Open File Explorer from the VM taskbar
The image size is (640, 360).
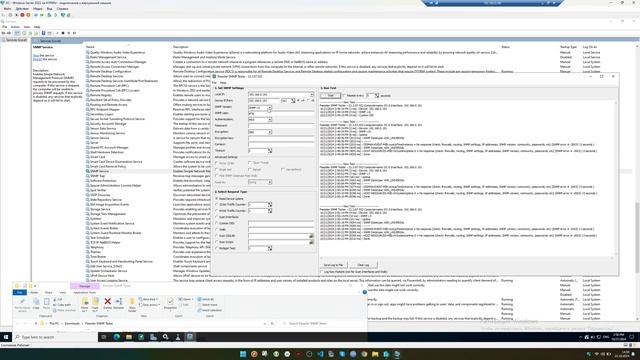129,337
